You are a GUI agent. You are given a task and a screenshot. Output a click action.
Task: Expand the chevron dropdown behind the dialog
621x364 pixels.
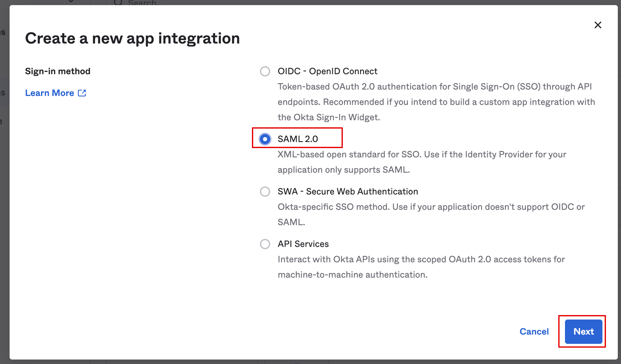[x=71, y=2]
